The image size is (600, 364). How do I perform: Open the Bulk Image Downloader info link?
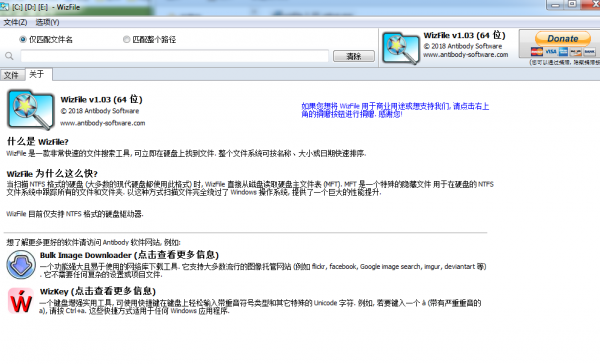(129, 255)
